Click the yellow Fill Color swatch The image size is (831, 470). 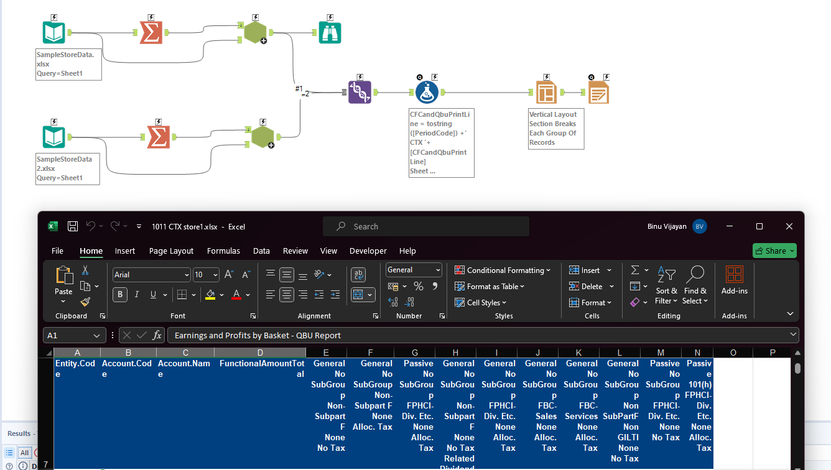coord(210,295)
